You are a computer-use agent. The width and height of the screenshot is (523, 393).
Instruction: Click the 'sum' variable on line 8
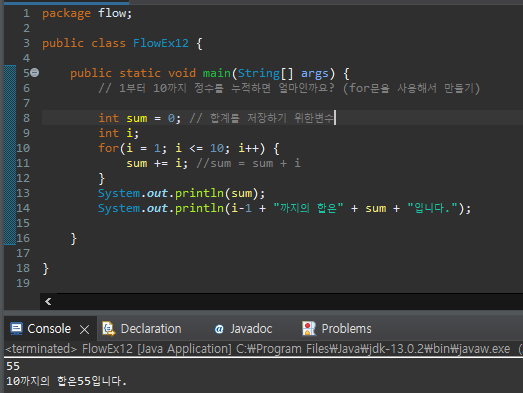[137, 118]
